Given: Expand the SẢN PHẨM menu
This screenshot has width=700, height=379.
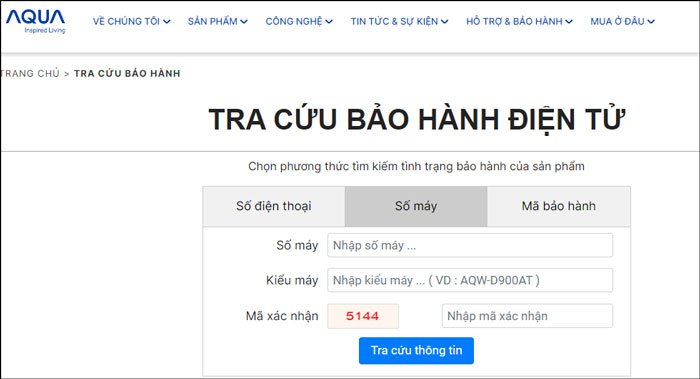Looking at the screenshot, I should [x=218, y=21].
